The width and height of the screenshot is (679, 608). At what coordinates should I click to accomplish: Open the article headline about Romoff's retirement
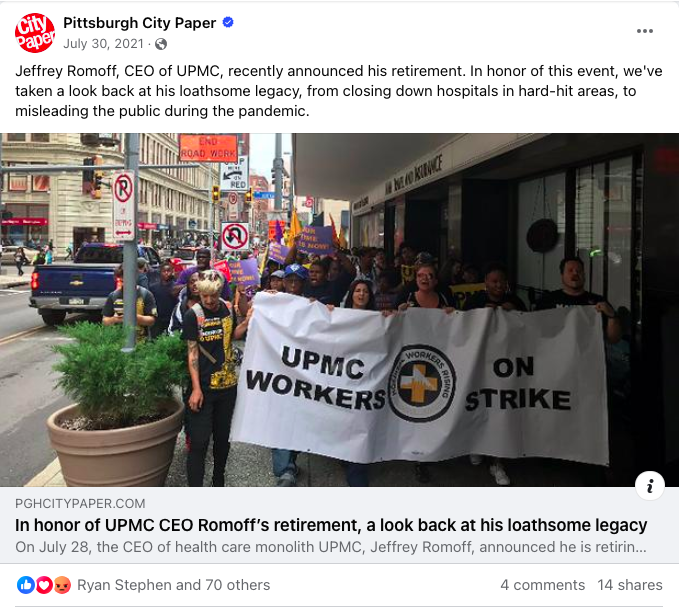coord(331,525)
